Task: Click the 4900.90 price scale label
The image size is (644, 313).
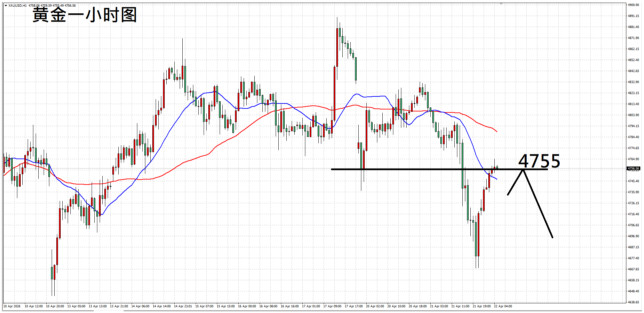Action: 633,5
